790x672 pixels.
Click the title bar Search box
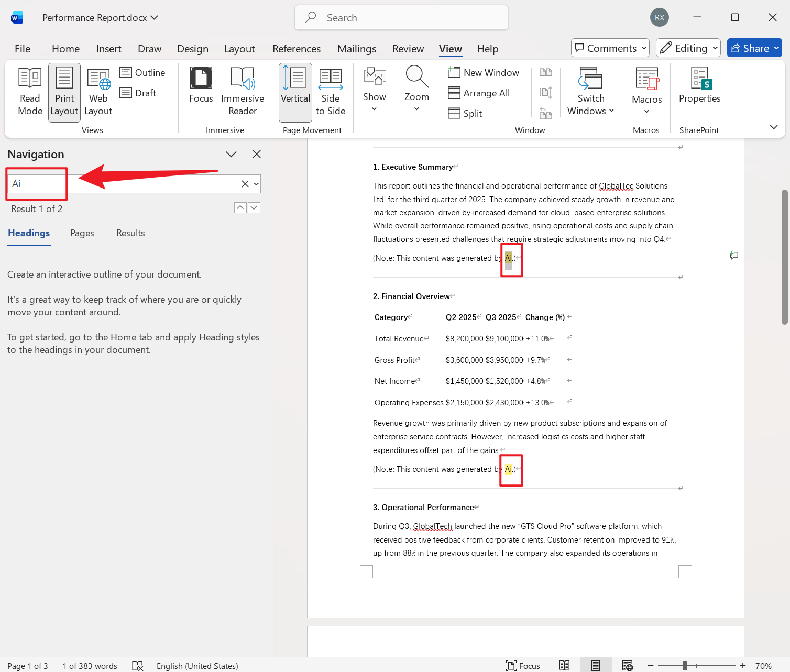[x=401, y=17]
